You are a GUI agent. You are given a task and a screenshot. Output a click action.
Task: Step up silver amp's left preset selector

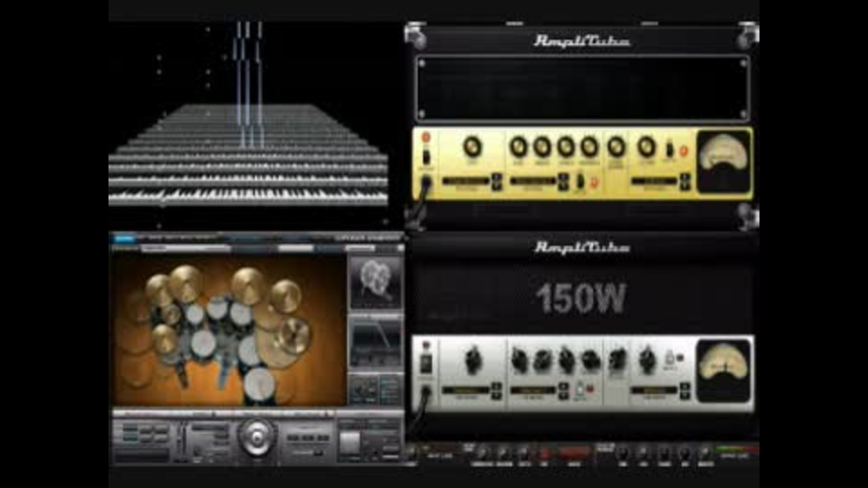[496, 387]
